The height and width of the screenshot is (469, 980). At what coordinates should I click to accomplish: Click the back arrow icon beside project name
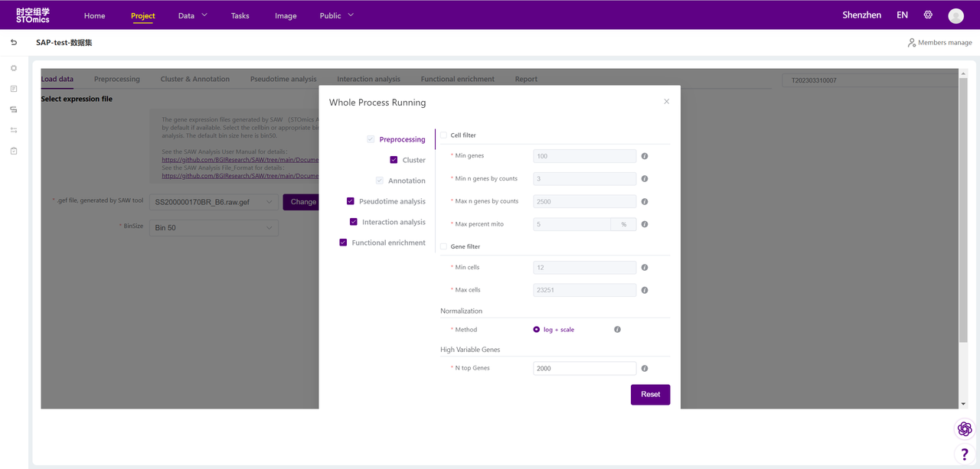click(14, 43)
